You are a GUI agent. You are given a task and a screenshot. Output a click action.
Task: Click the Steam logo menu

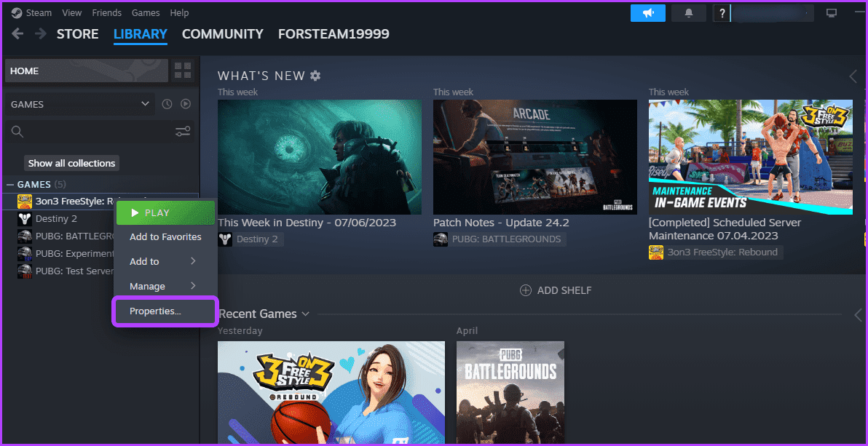click(x=31, y=12)
